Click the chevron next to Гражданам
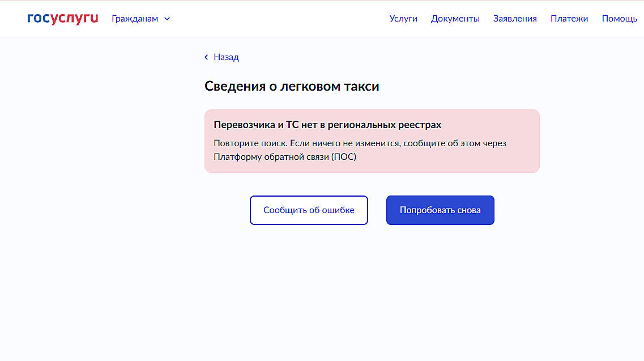The width and height of the screenshot is (644, 361). point(167,19)
